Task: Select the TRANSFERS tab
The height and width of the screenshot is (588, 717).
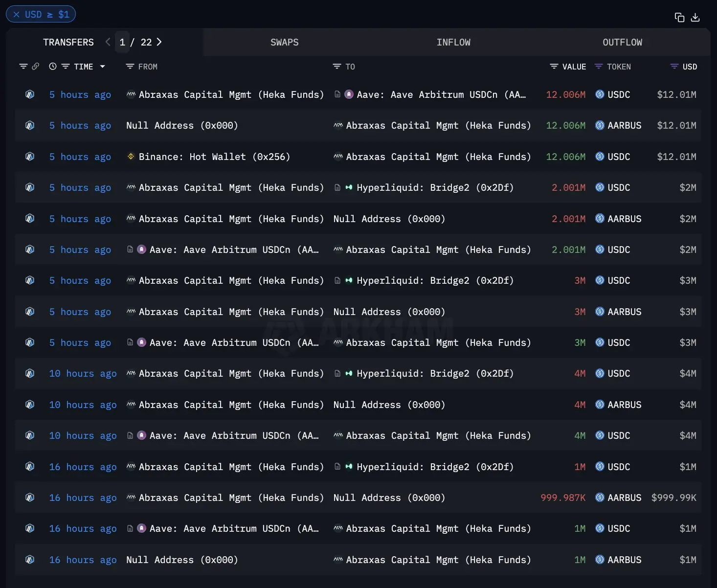Action: coord(68,42)
